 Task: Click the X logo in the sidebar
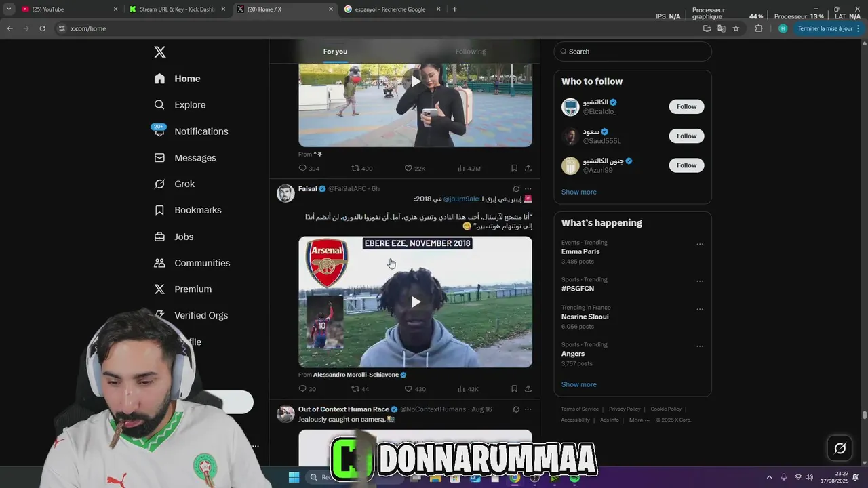[x=159, y=52]
